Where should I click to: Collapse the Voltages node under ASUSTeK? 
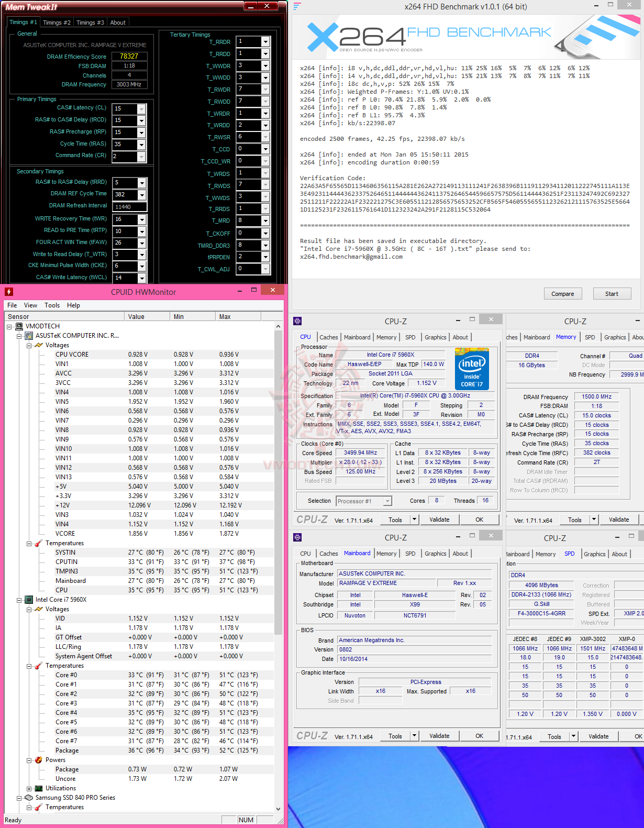click(29, 345)
